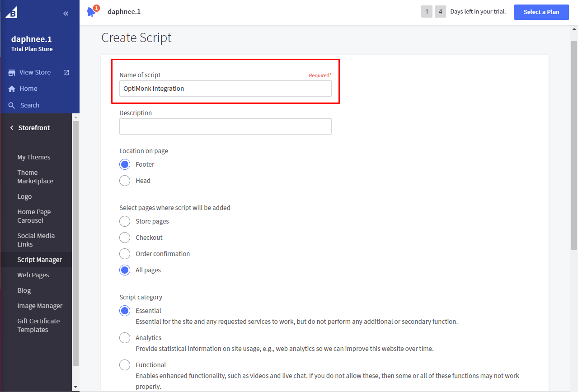Click the daphnee.1 store name in sidebar
This screenshot has width=578, height=392.
[31, 39]
